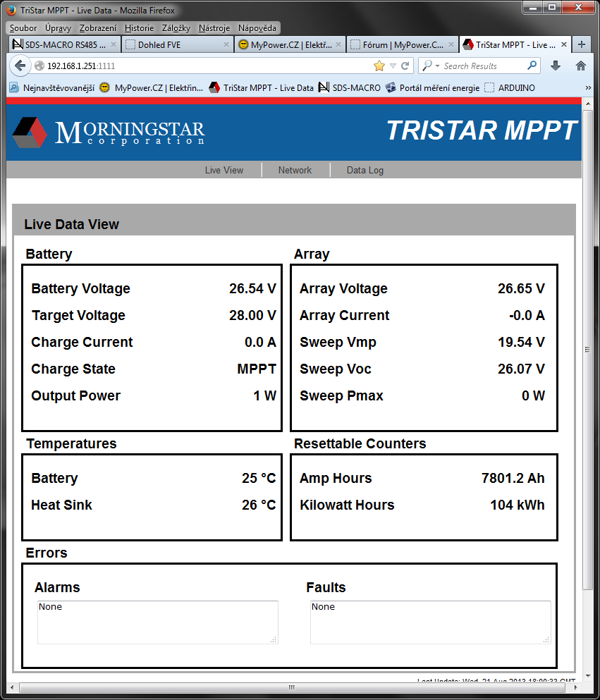Open the Soubor menu

[23, 28]
